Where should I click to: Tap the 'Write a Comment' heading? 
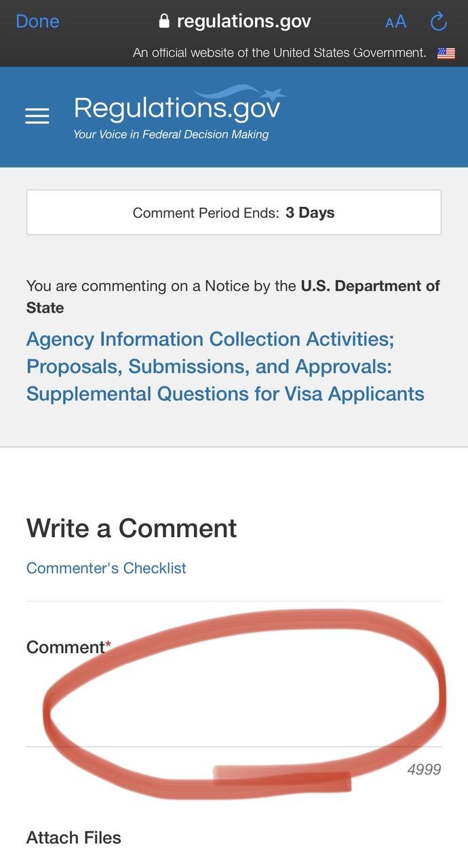click(x=132, y=528)
